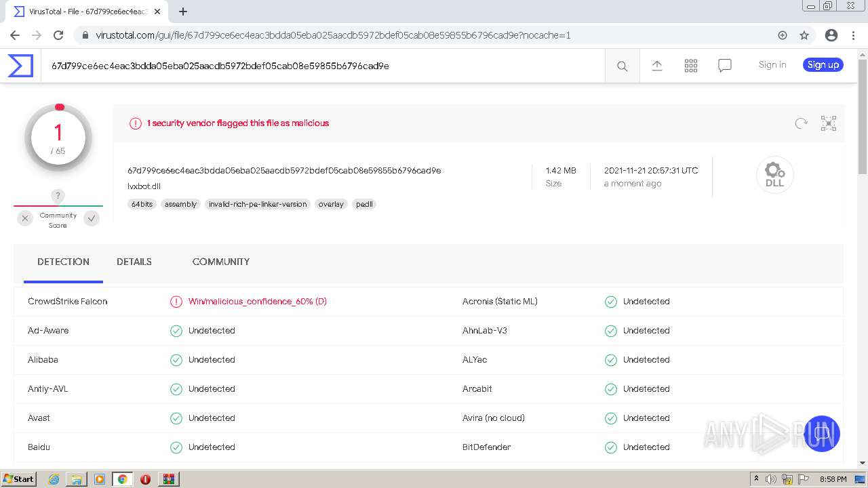Open the upload file icon
The width and height of the screenshot is (868, 488).
tap(656, 65)
